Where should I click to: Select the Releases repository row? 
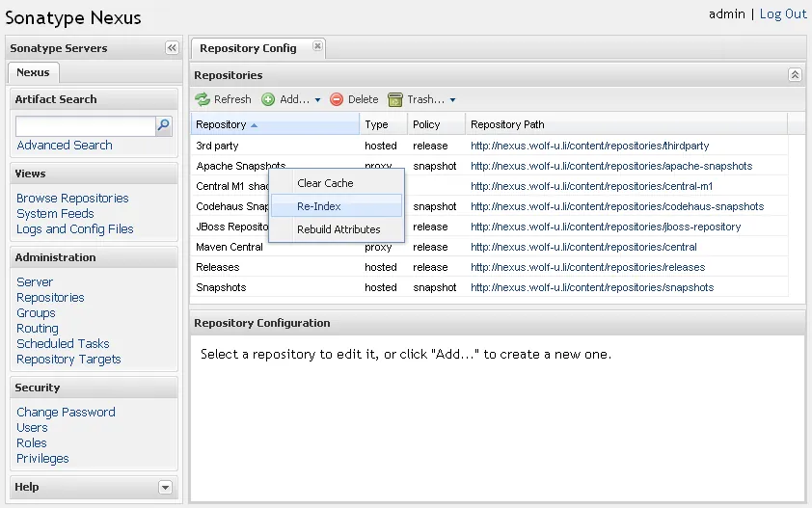[x=489, y=267]
